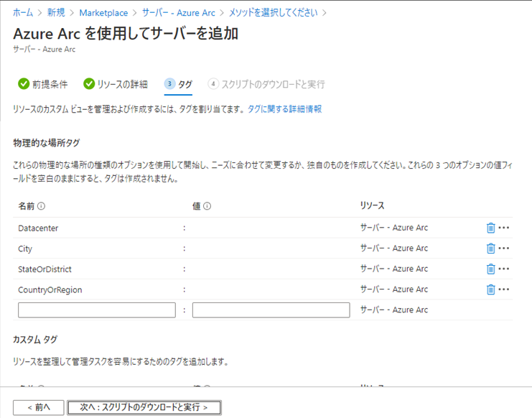This screenshot has height=418, width=532.
Task: Open more options for City row
Action: [504, 249]
